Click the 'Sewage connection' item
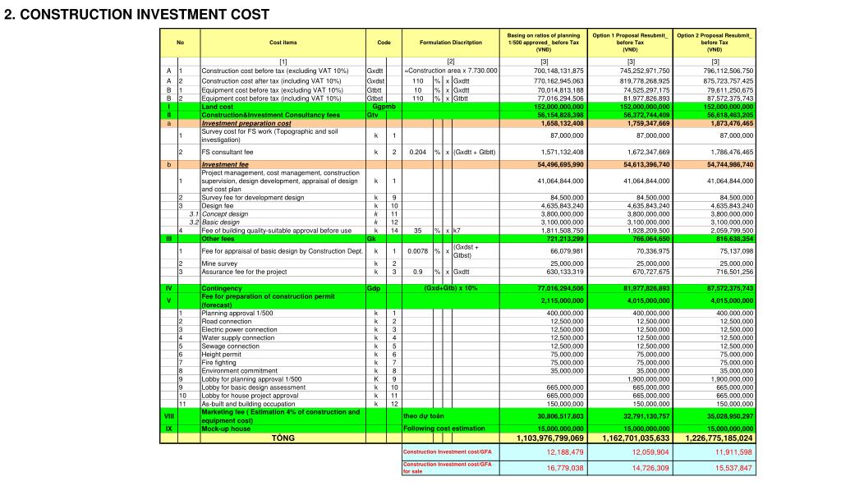The width and height of the screenshot is (841, 504). tap(230, 346)
